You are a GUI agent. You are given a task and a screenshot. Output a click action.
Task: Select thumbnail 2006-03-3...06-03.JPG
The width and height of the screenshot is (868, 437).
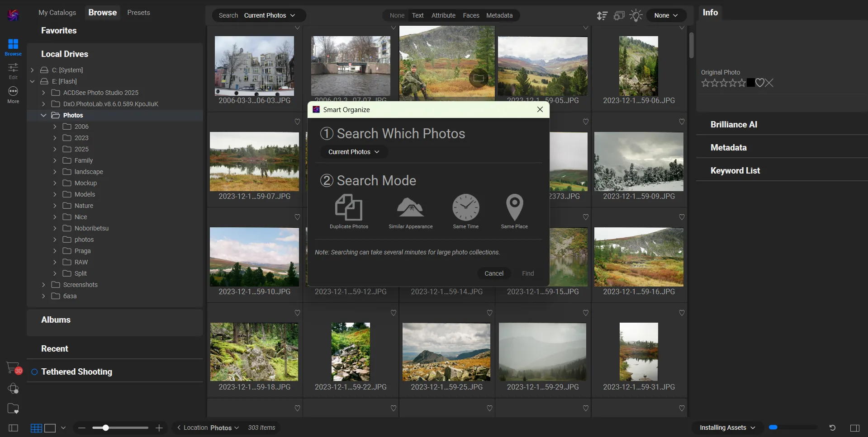coord(254,66)
